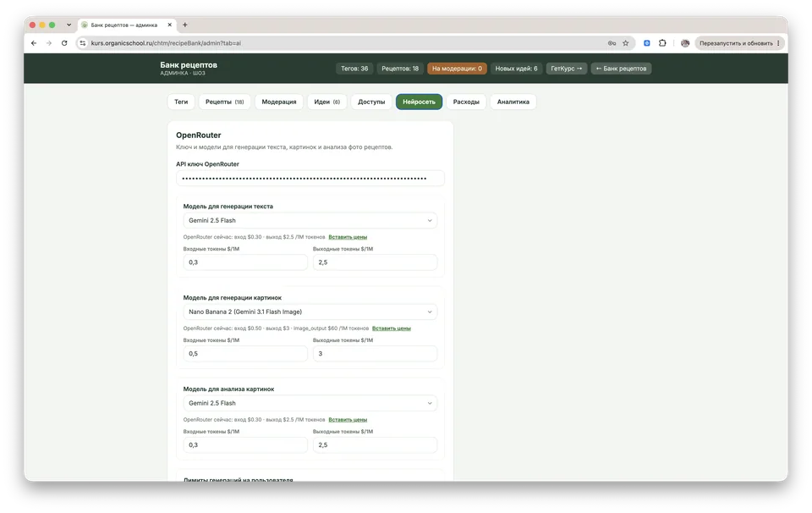Open the Модерация tab

(x=279, y=102)
